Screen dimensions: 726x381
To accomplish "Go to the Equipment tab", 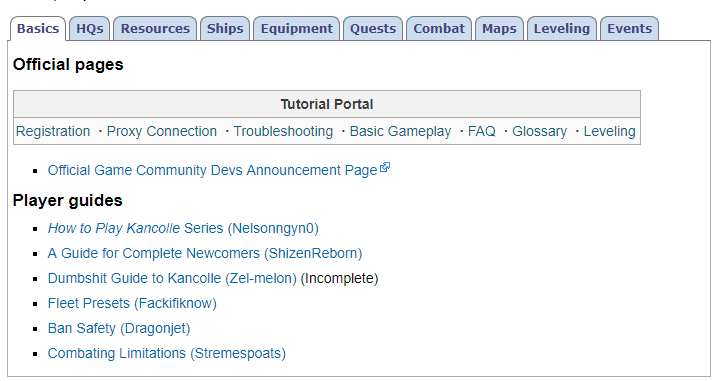I will pyautogui.click(x=296, y=29).
